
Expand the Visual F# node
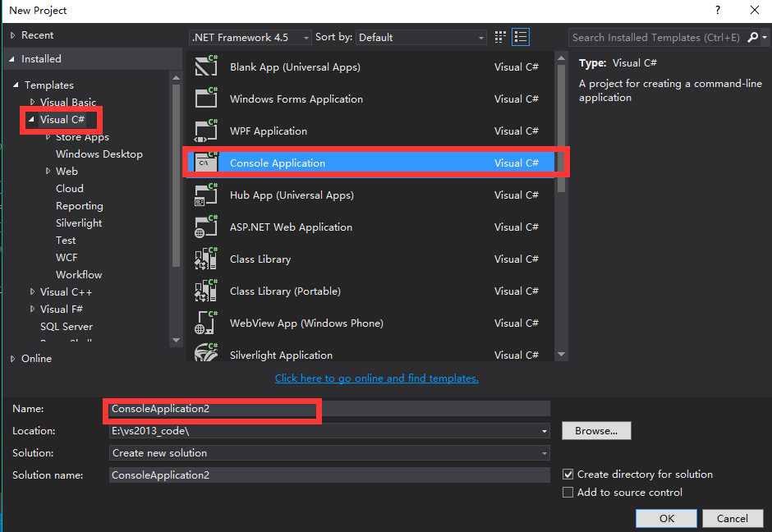(33, 309)
